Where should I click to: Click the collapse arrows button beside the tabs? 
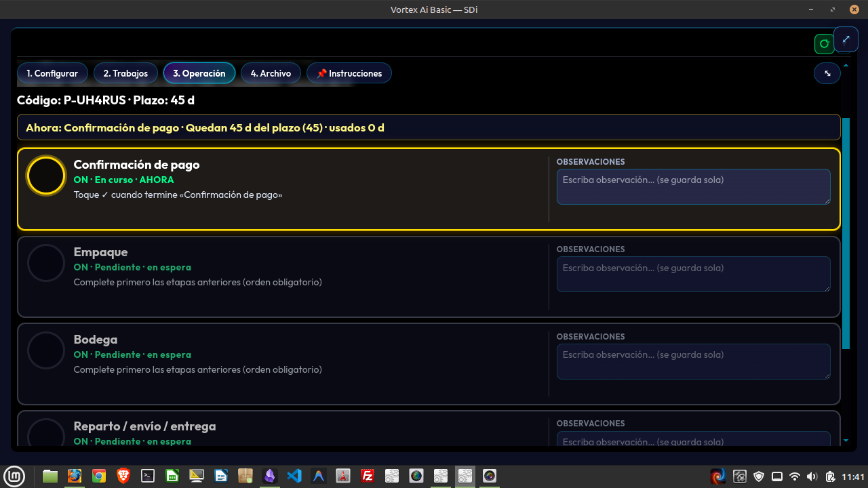[827, 73]
